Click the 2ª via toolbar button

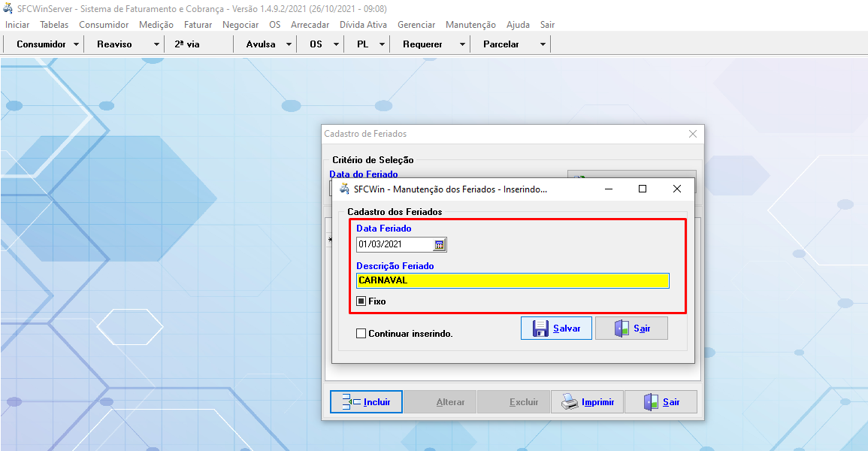[x=187, y=44]
